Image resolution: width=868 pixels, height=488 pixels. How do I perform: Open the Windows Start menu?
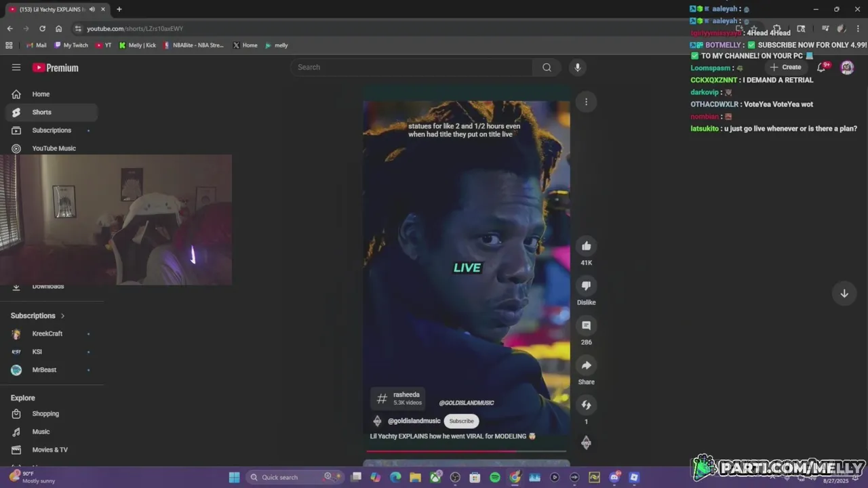234,477
